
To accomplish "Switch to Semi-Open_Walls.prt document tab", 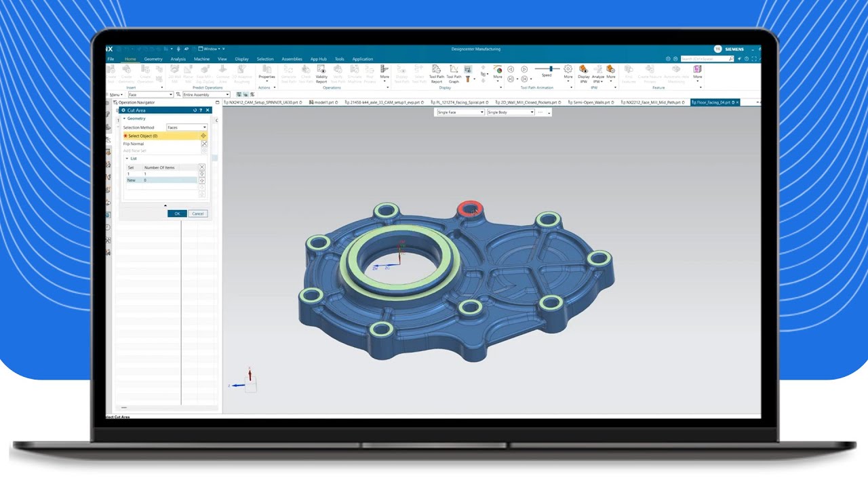I will [x=590, y=102].
